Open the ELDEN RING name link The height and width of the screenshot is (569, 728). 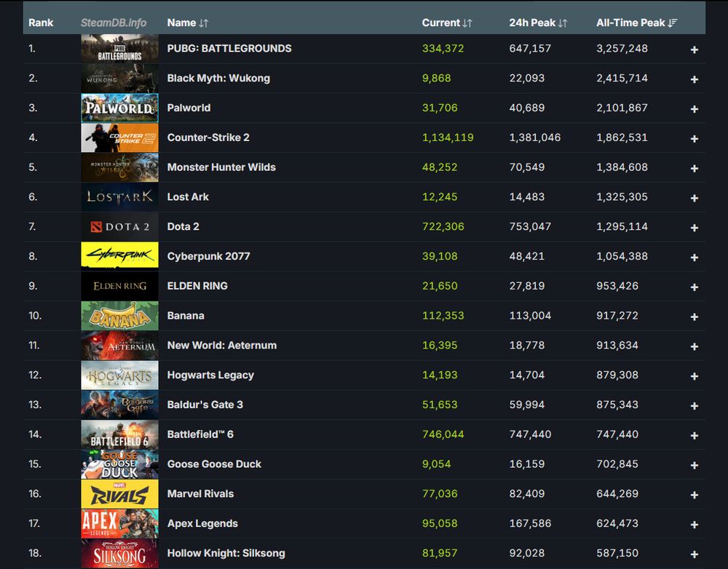click(197, 286)
